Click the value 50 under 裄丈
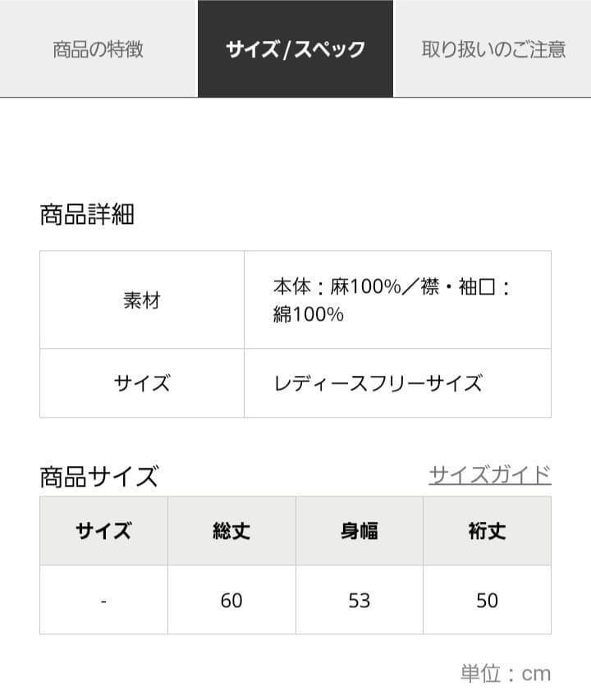Screen dimensions: 591x700 pos(488,600)
